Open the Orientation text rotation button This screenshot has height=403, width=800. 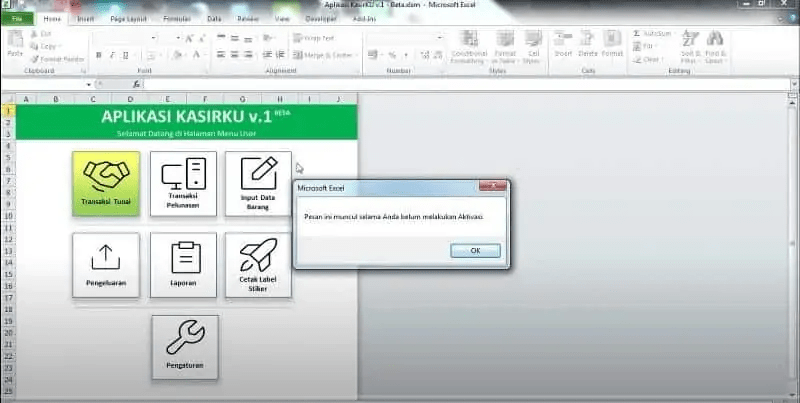coord(268,38)
